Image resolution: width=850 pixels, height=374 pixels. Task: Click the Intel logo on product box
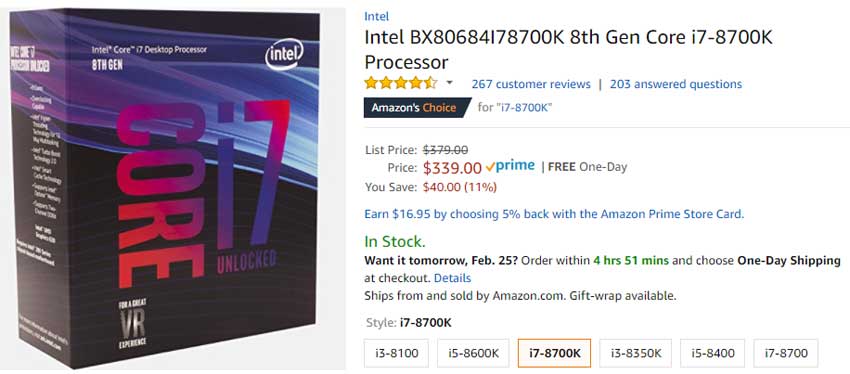click(x=285, y=54)
